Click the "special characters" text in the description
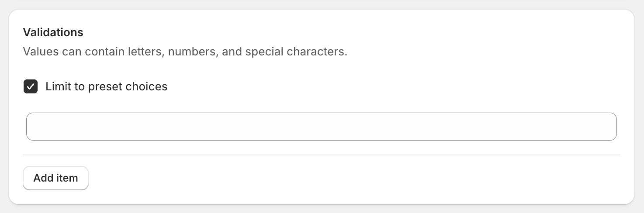 click(x=296, y=52)
